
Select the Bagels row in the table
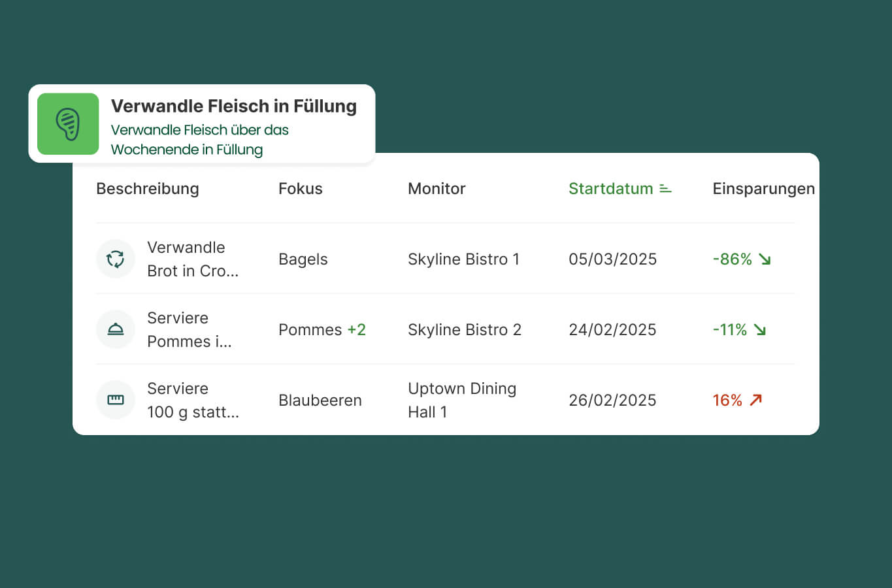[x=303, y=259]
